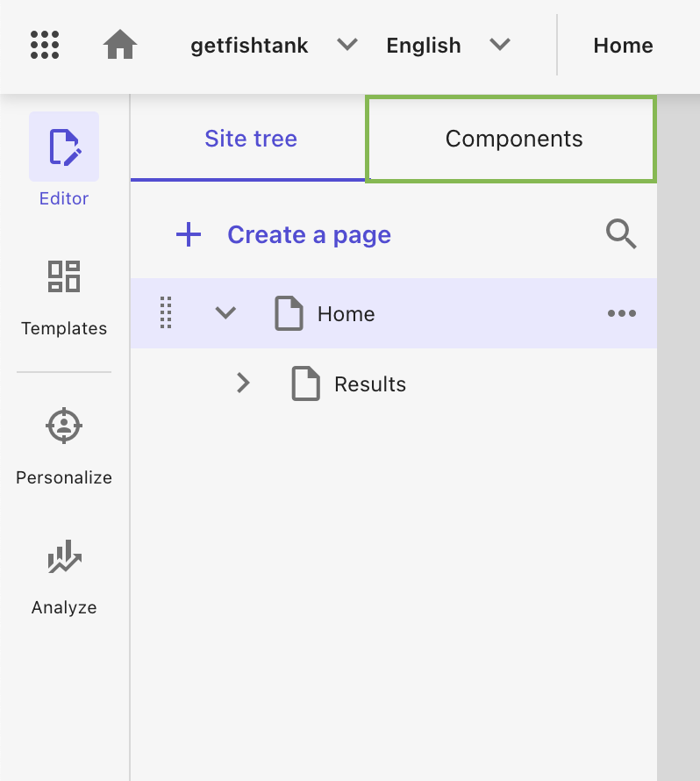Open the Analyze section
The image size is (700, 781).
coord(63,555)
